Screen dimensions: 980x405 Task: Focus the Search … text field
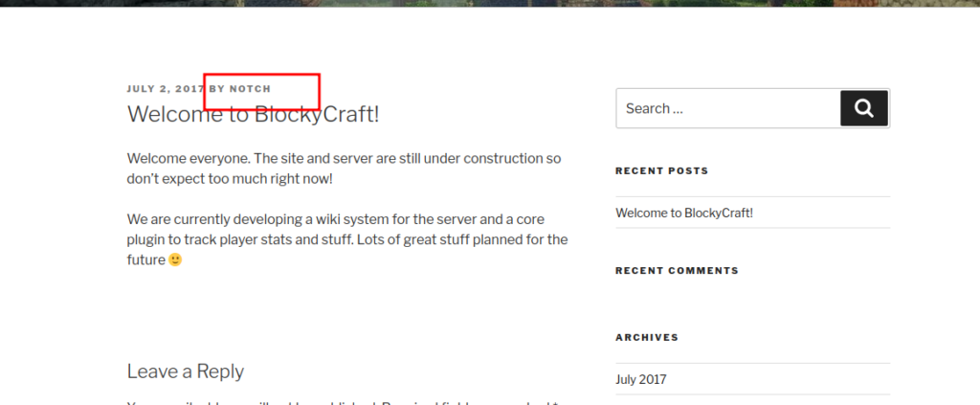coord(728,108)
